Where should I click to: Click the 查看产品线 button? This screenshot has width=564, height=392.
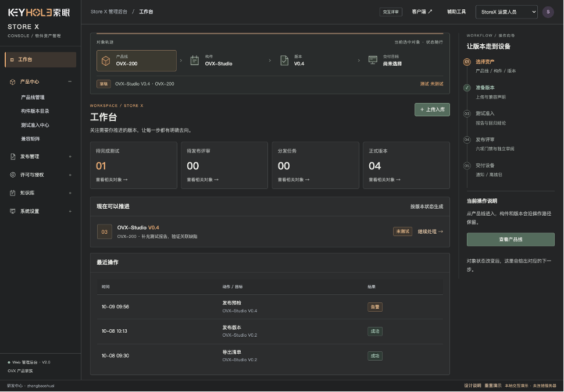coord(511,240)
